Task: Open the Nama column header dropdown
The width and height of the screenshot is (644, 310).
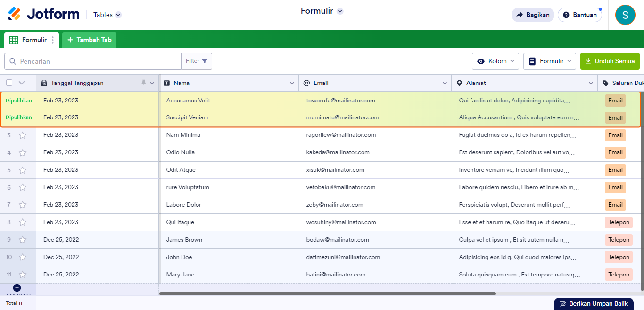Action: point(292,83)
